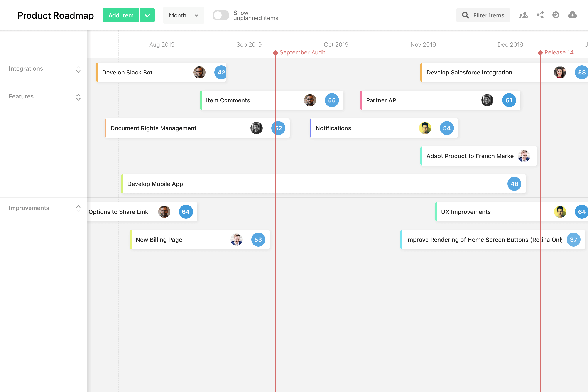Click the Add item button
The width and height of the screenshot is (588, 392).
(121, 15)
